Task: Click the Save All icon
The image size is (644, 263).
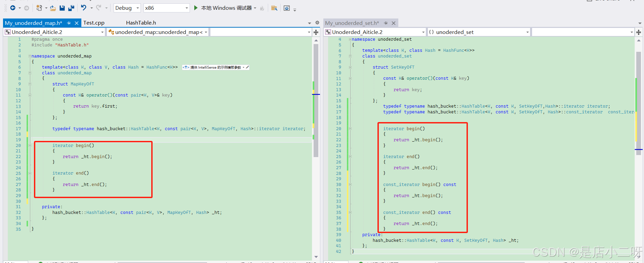Action: click(71, 8)
